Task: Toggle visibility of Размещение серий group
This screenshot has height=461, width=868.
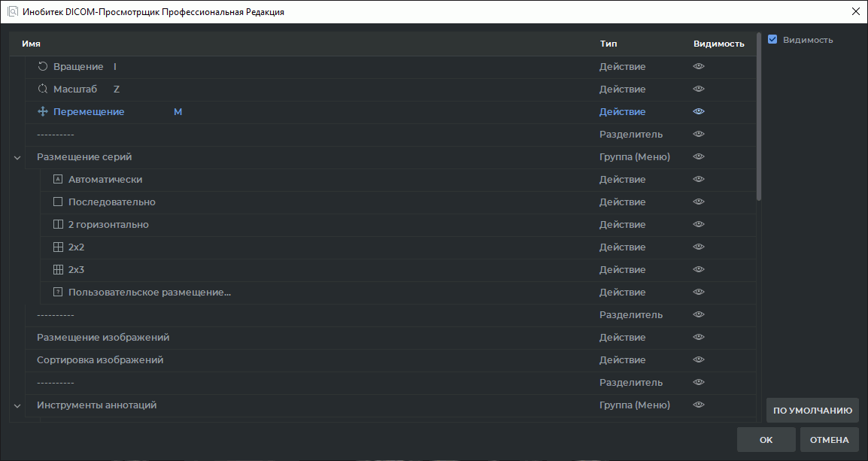Action: tap(699, 156)
